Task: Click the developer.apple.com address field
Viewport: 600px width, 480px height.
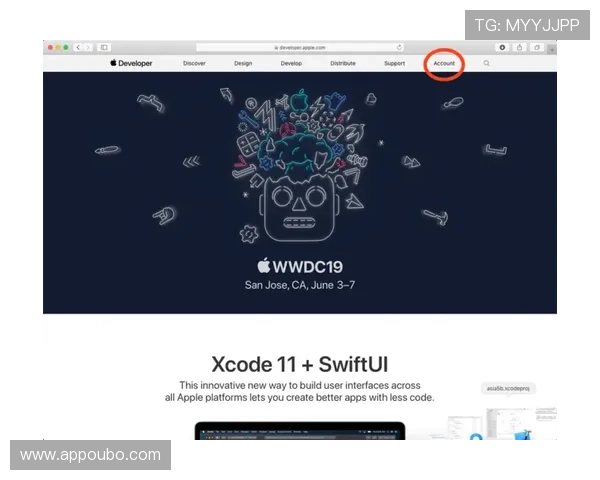Action: 298,47
